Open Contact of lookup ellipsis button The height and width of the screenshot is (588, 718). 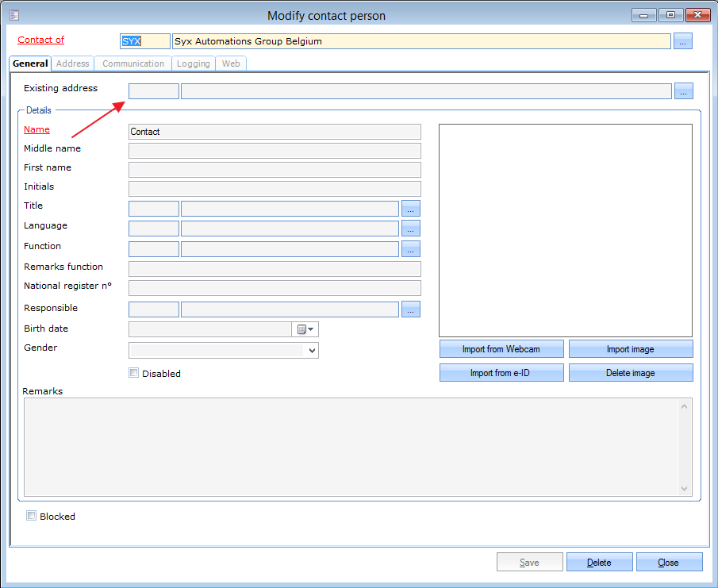(683, 41)
